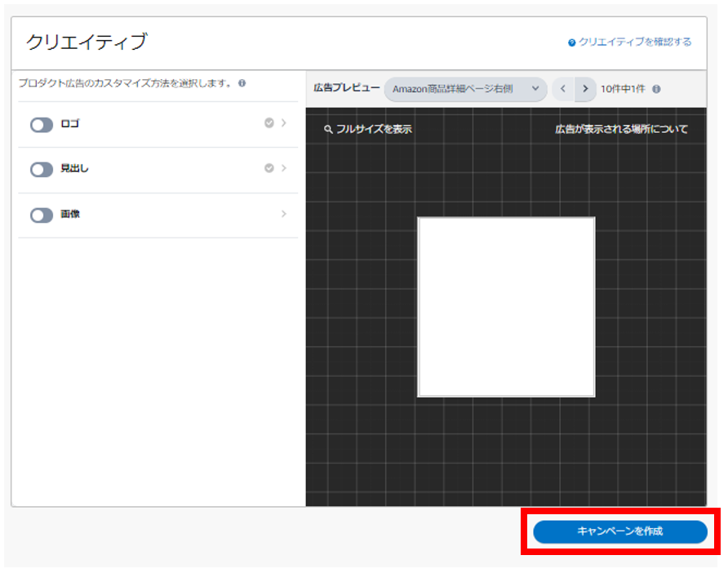The width and height of the screenshot is (728, 573).
Task: Click the check icon in 見出し row
Action: coord(269,168)
